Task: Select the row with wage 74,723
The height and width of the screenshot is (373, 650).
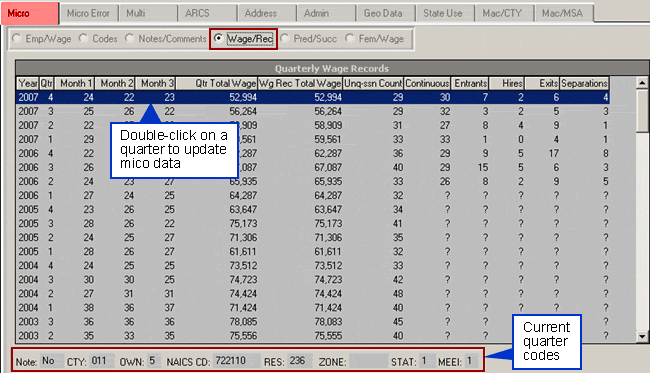Action: pyautogui.click(x=313, y=280)
